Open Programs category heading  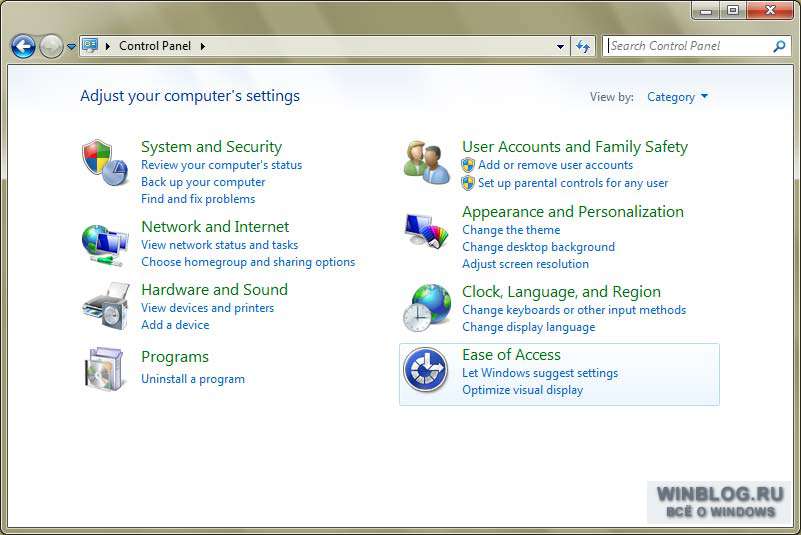click(x=175, y=357)
